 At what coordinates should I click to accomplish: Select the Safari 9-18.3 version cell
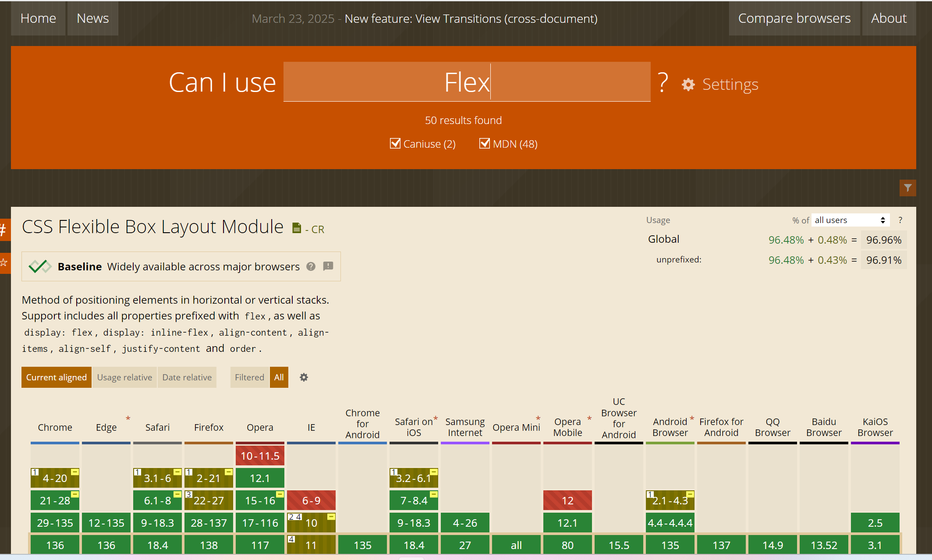157,523
